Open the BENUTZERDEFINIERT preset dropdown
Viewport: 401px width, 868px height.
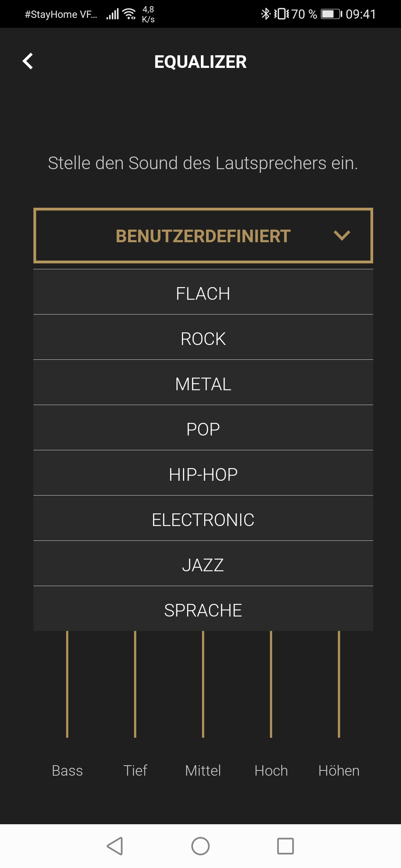(x=203, y=236)
